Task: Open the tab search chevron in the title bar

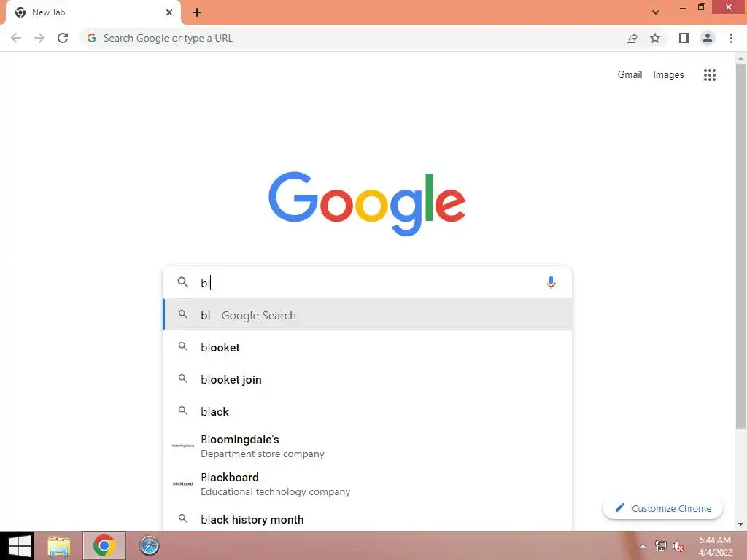Action: 656,12
